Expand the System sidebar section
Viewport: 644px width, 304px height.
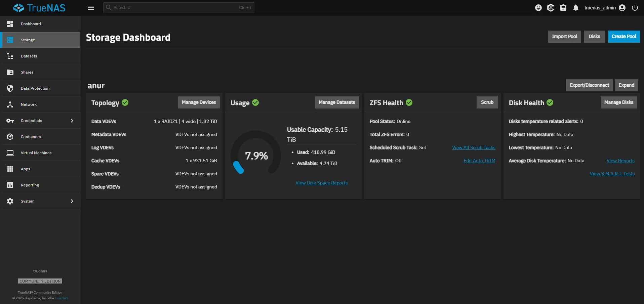tap(28, 201)
